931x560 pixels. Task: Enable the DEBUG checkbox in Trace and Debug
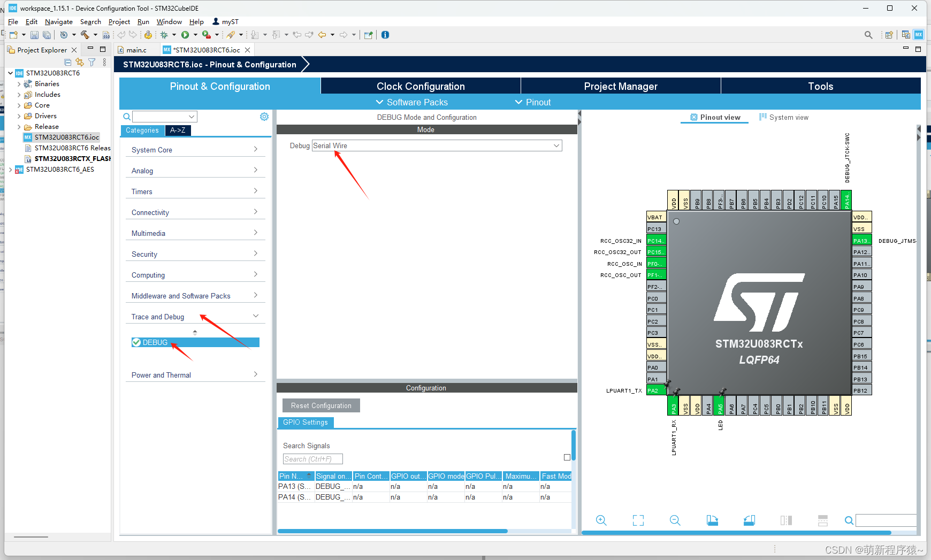point(136,342)
